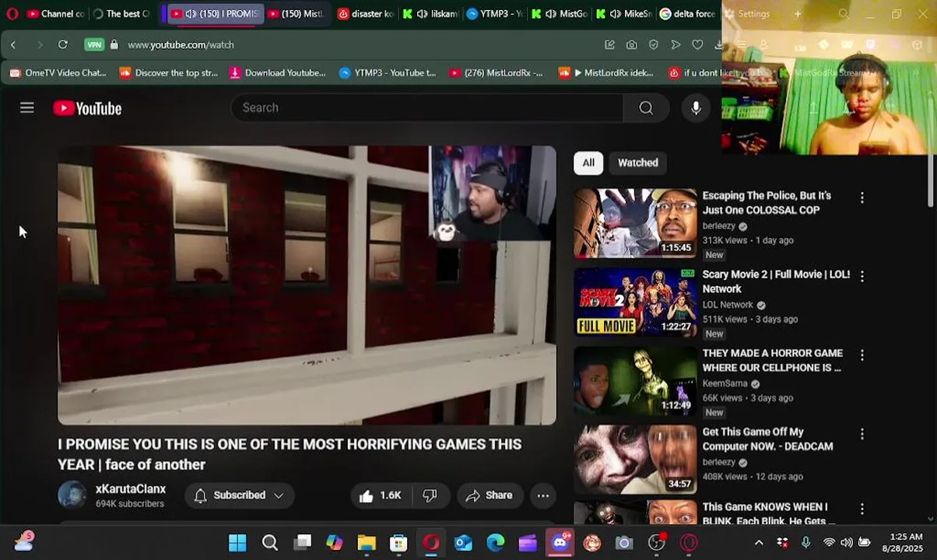Open options for Scary Movie 2 video
Image resolution: width=937 pixels, height=560 pixels.
[862, 276]
